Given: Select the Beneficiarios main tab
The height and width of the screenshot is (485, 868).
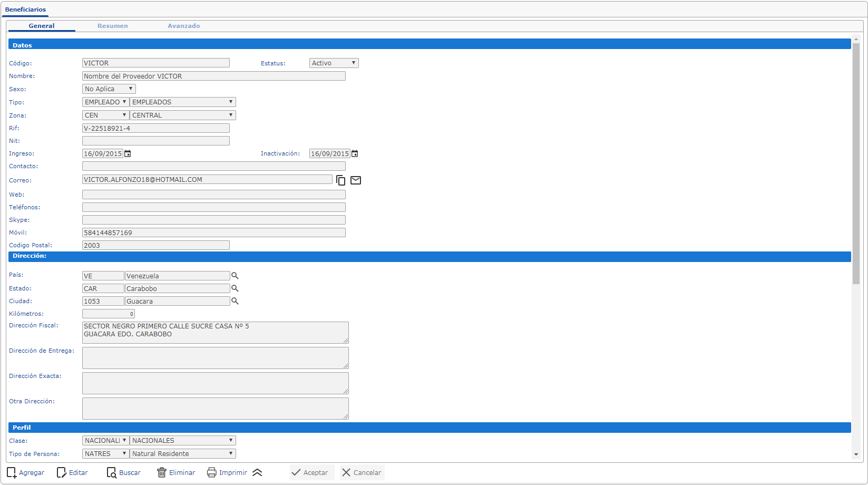Looking at the screenshot, I should click(x=25, y=9).
